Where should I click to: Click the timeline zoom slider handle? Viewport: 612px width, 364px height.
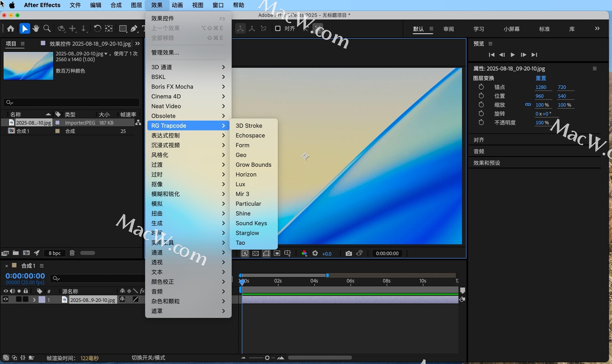coord(267,358)
